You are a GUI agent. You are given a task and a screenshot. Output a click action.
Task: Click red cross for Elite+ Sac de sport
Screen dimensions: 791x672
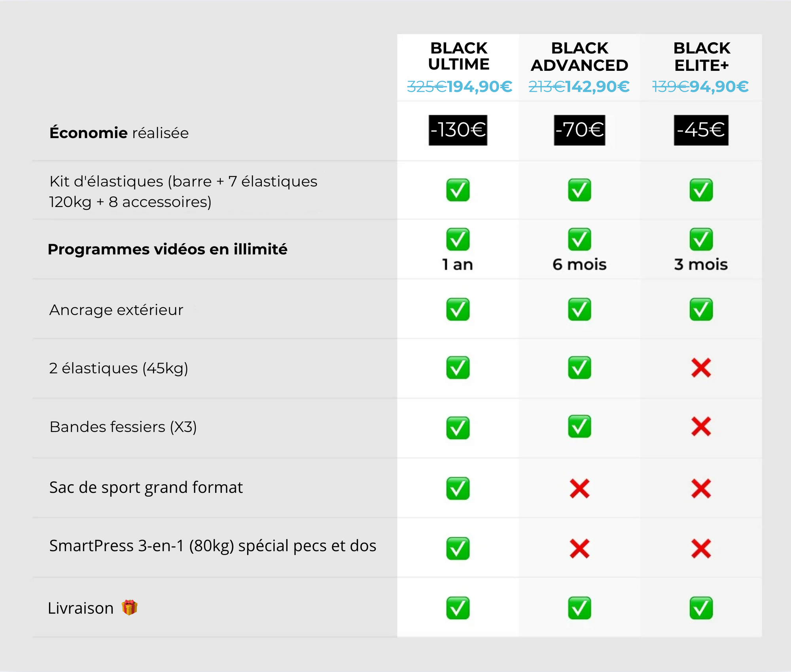coord(701,488)
